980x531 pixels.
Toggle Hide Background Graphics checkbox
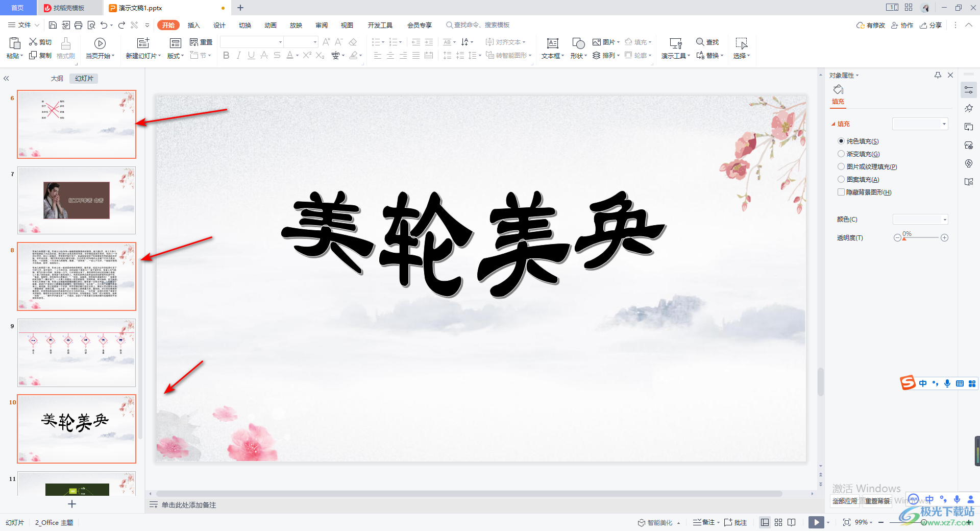[x=841, y=192]
